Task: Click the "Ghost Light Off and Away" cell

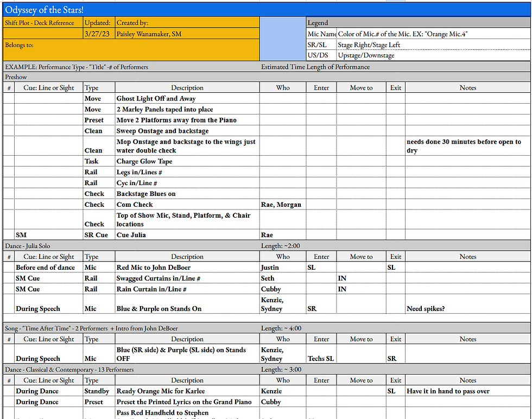Action: (x=187, y=98)
